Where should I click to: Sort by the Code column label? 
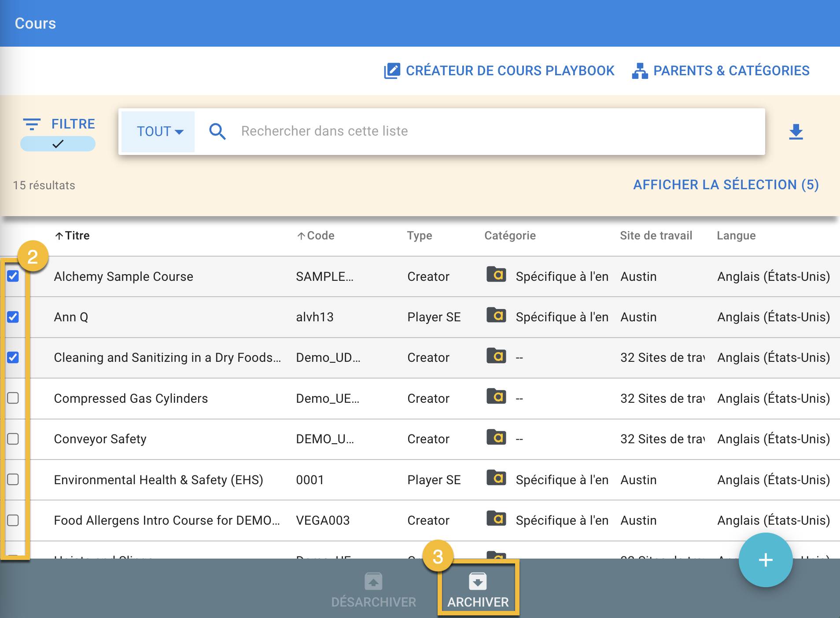coord(321,236)
